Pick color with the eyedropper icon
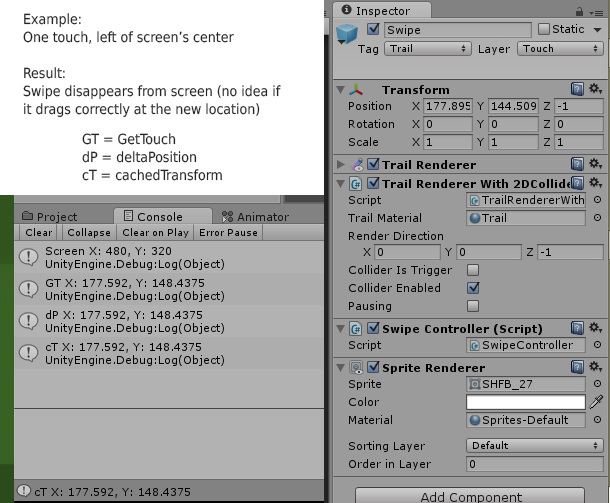 point(596,402)
